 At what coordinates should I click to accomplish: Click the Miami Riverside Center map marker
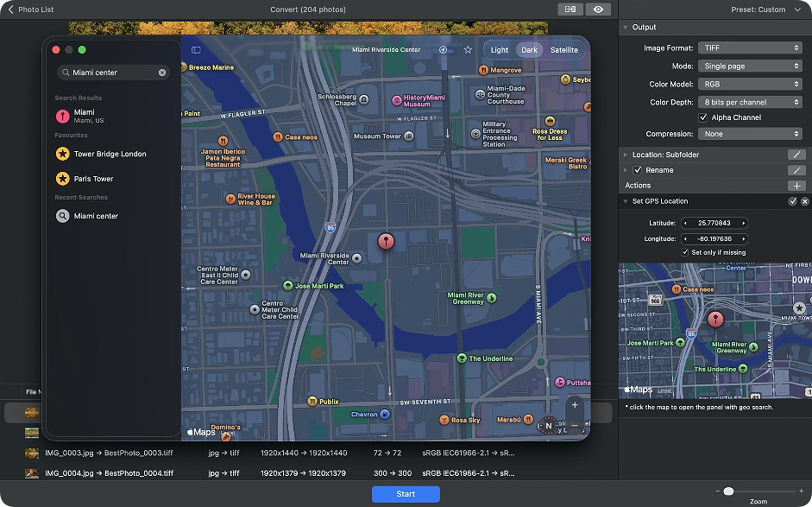(x=356, y=258)
